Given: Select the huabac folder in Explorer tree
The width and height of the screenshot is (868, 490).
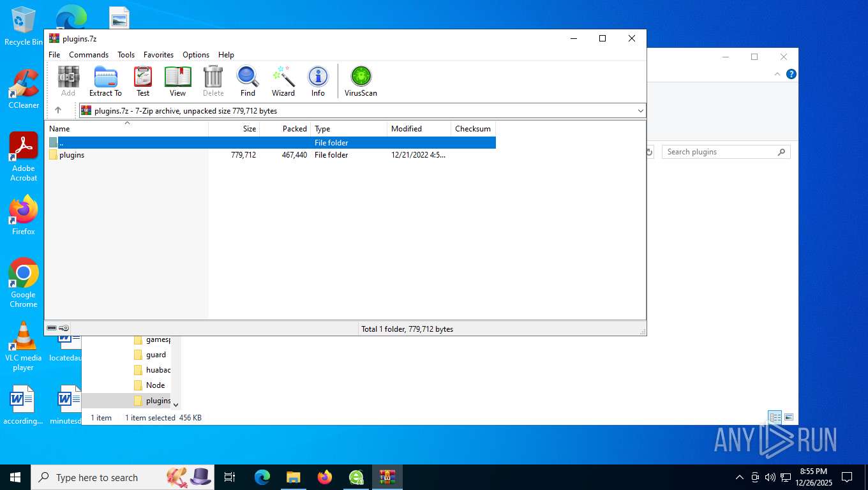Looking at the screenshot, I should [152, 370].
